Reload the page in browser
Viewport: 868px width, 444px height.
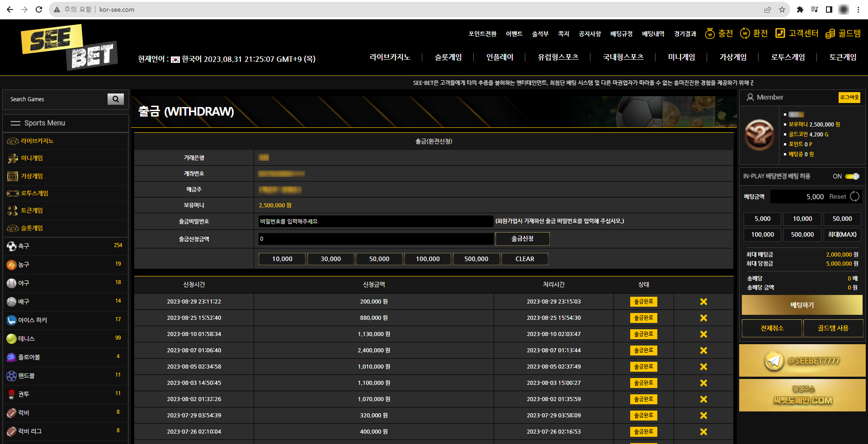point(39,9)
